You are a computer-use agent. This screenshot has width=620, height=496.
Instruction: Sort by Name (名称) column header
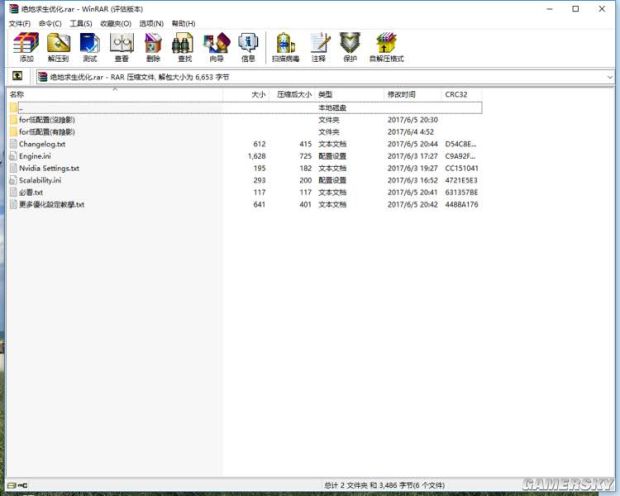coord(115,95)
